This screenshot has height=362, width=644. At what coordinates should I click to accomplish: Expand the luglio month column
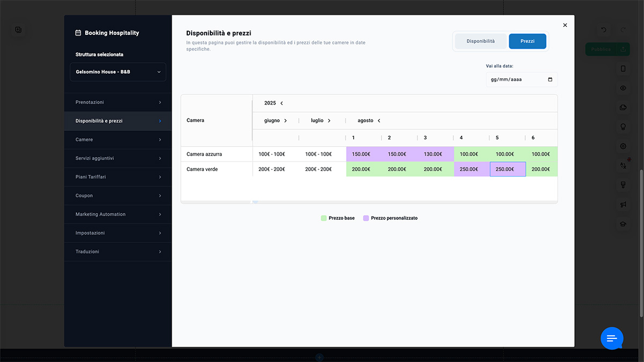(329, 121)
